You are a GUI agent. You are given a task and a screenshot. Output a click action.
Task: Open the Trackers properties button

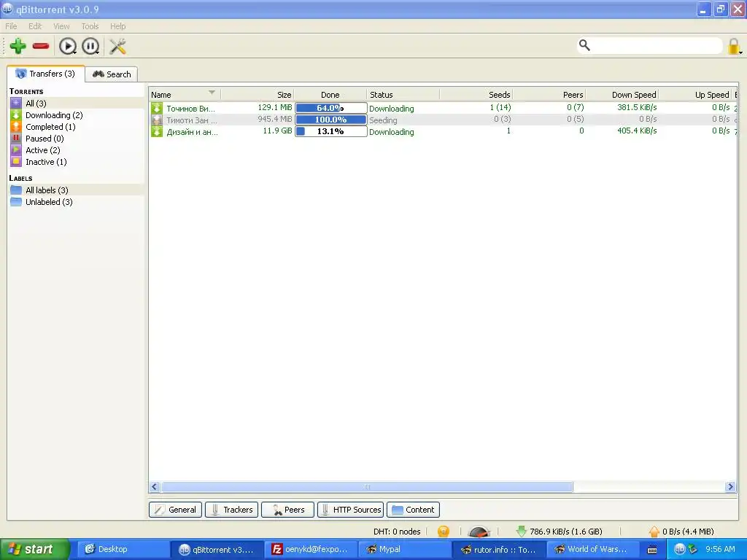click(x=231, y=510)
